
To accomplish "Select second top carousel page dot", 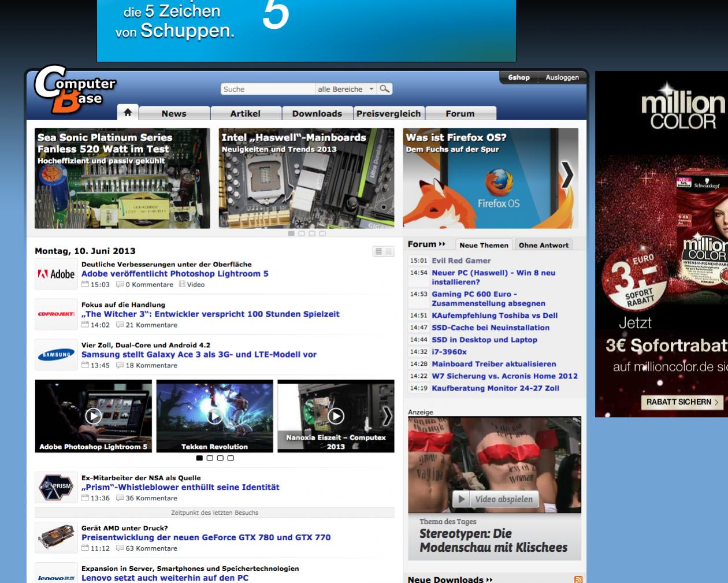I will [x=302, y=233].
